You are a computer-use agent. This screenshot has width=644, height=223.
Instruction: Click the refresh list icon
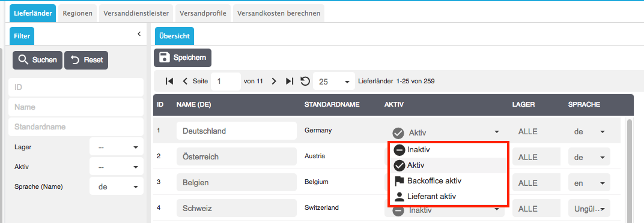305,81
